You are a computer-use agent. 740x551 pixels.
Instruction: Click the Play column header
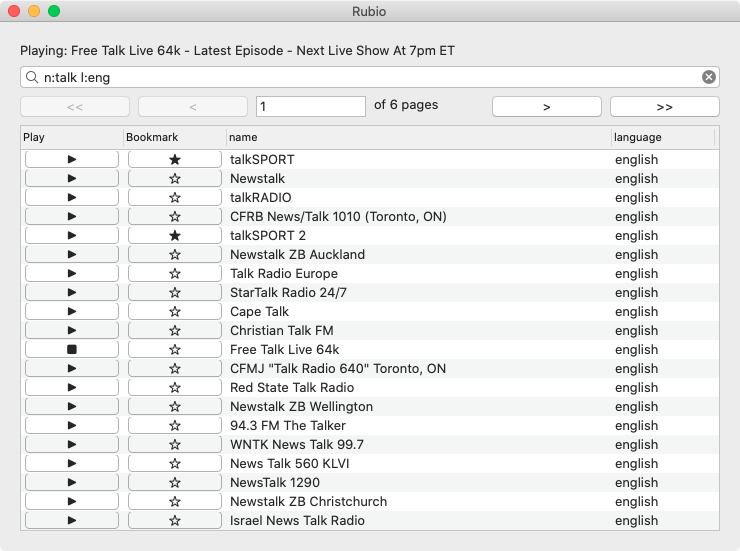click(72, 137)
